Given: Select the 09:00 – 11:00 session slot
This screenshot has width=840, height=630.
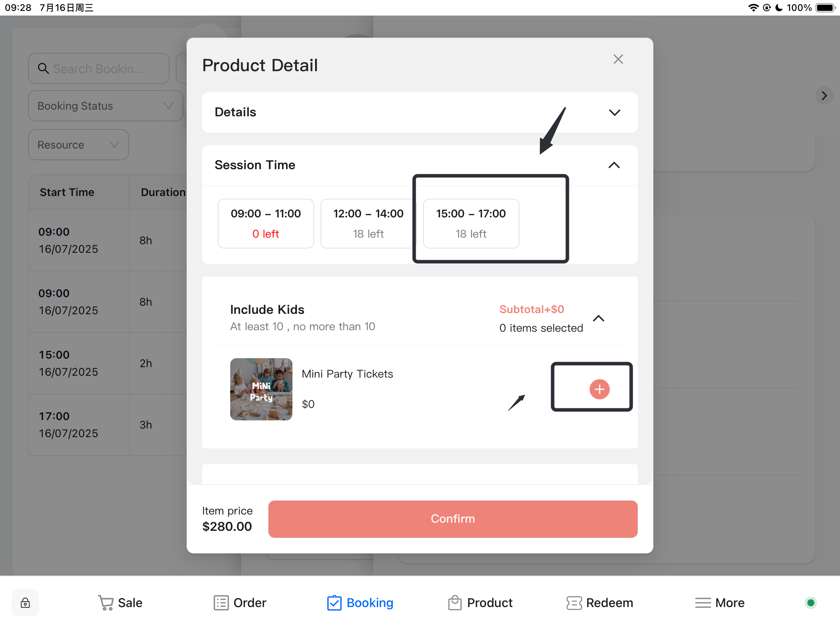Looking at the screenshot, I should (266, 224).
